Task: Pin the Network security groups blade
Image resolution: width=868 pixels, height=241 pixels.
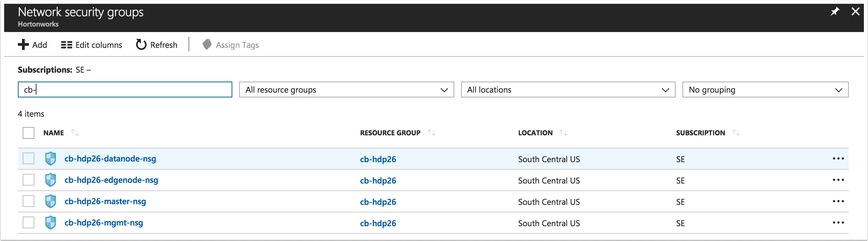Action: (x=835, y=12)
